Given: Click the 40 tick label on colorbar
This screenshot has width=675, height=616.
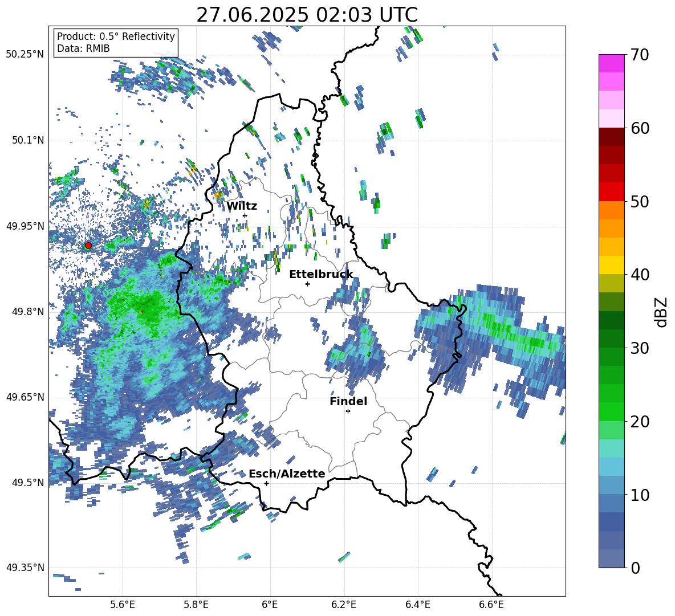Looking at the screenshot, I should (x=640, y=275).
